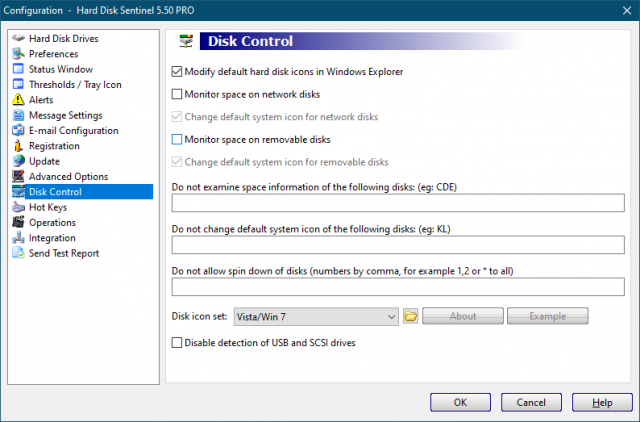Viewport: 640px width, 422px height.
Task: Click the E-mail Configuration icon
Action: (18, 131)
